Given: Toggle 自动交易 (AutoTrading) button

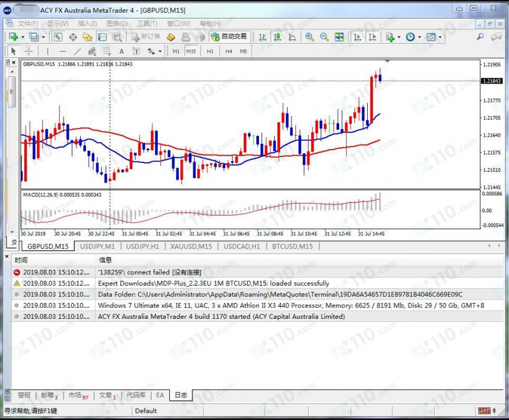Looking at the screenshot, I should (x=229, y=37).
